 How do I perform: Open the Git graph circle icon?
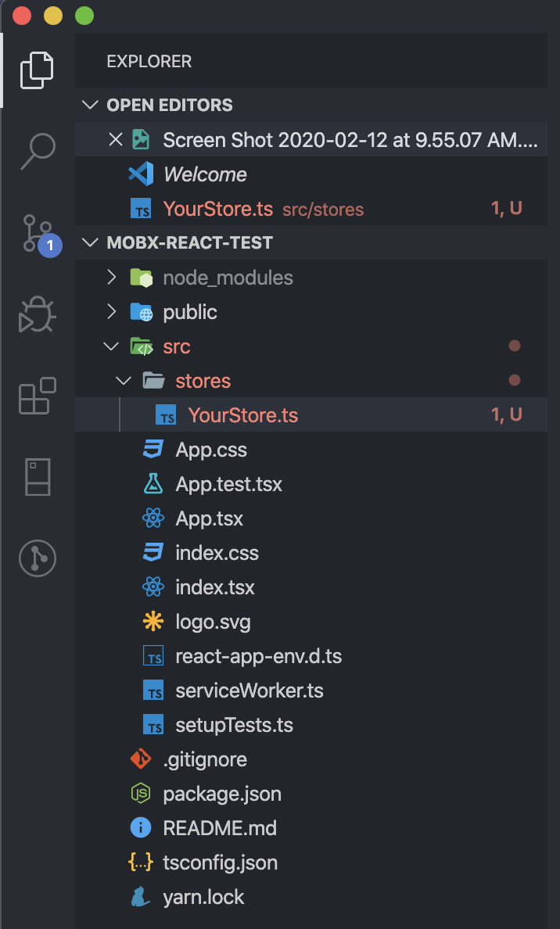click(38, 558)
